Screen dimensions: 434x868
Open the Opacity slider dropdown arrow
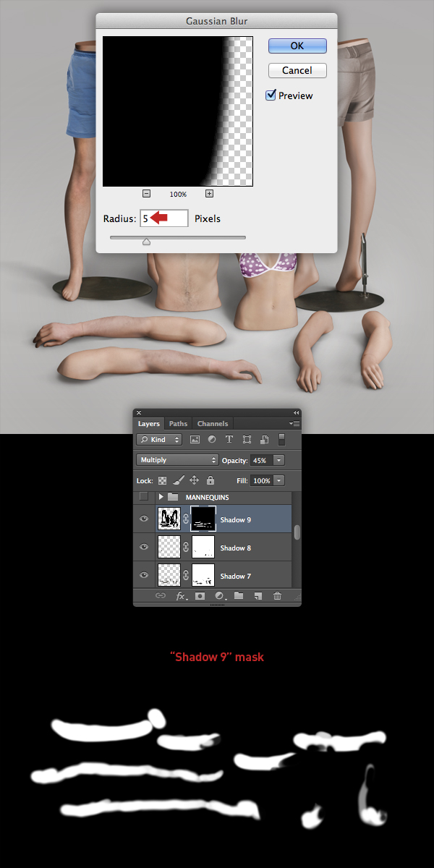[279, 460]
